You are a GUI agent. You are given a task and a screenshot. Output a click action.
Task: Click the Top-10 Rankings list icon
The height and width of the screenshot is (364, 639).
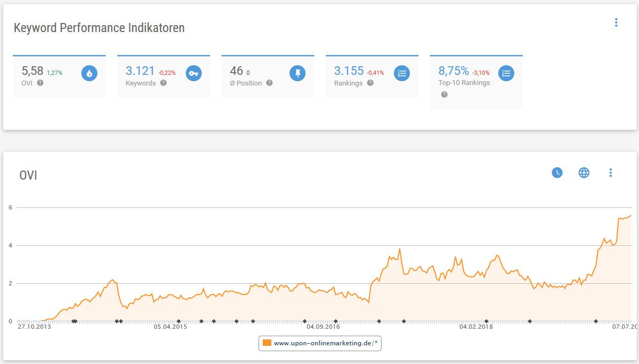point(506,73)
